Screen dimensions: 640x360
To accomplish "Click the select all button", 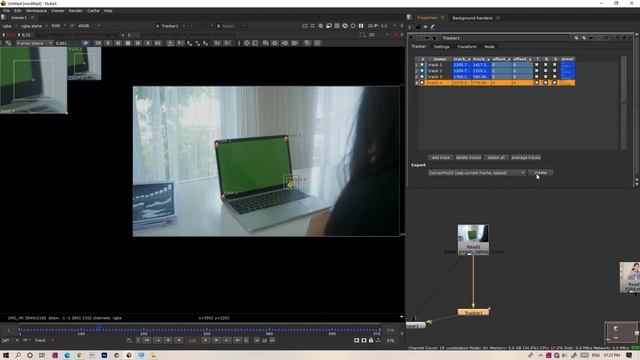I will [x=496, y=158].
